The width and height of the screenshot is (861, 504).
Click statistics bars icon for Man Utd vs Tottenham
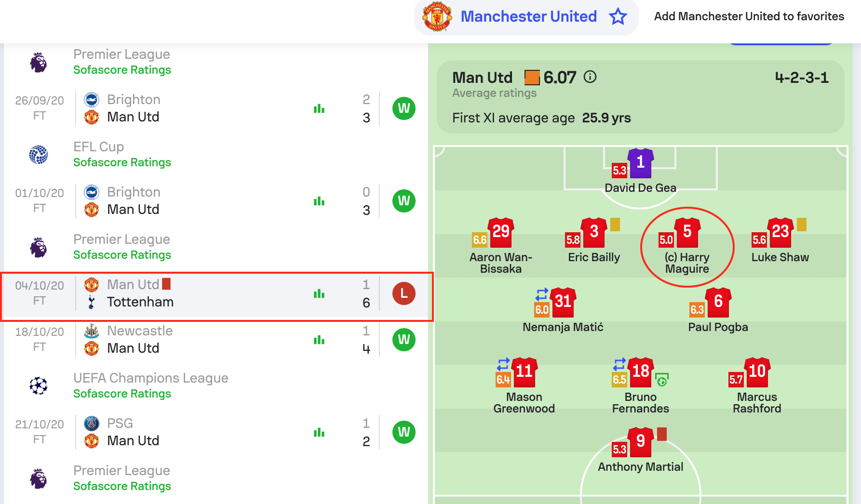(319, 293)
